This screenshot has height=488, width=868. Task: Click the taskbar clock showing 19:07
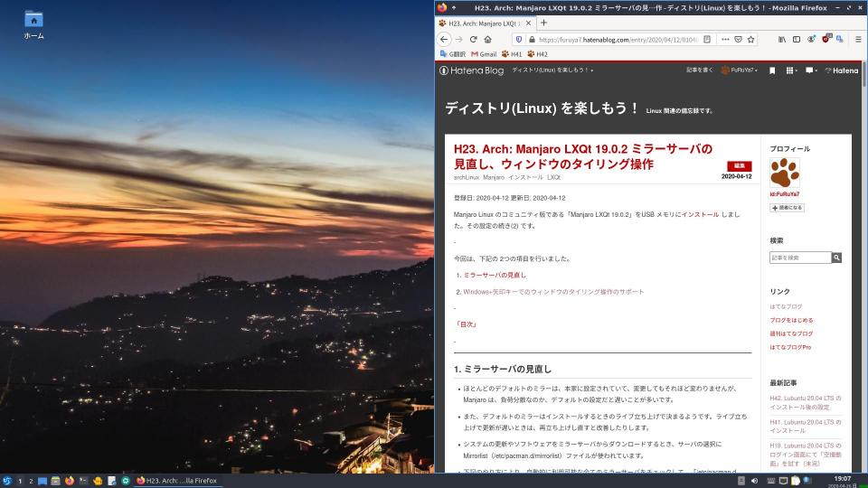pyautogui.click(x=843, y=482)
